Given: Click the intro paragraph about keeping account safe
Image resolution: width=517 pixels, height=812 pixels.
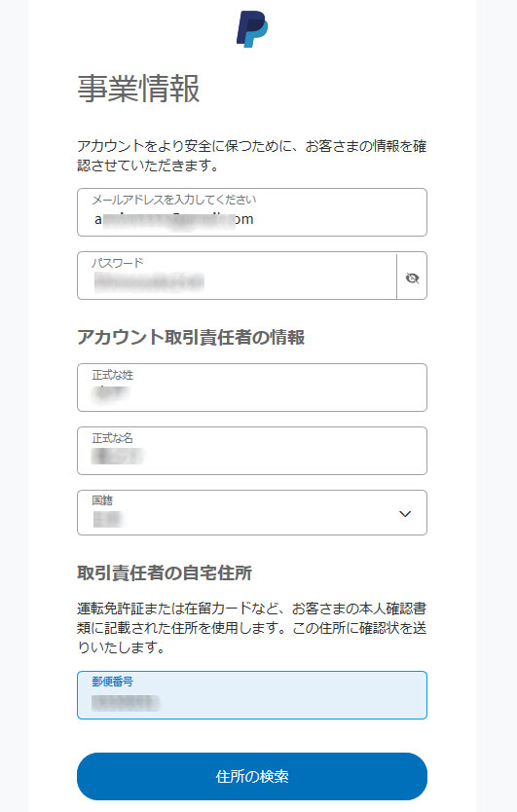Looking at the screenshot, I should 252,156.
